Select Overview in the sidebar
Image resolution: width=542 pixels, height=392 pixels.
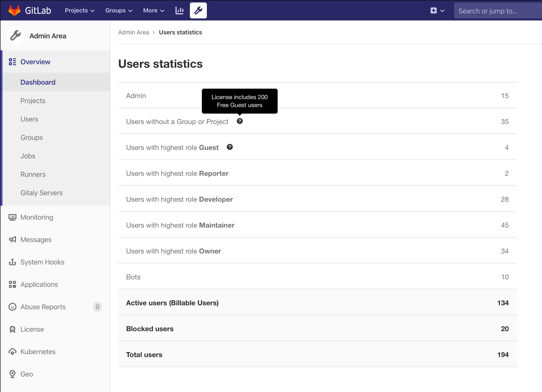click(35, 62)
